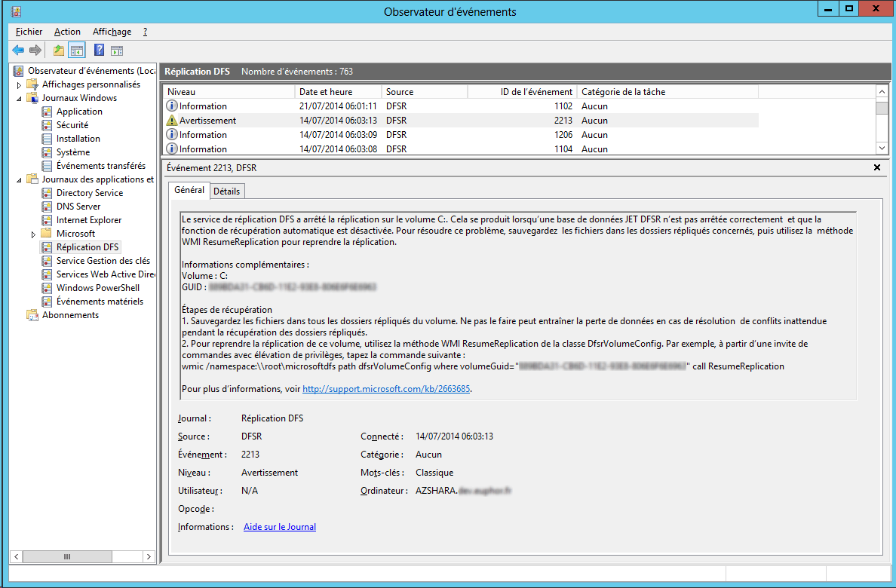Open the support.microsoft.com/kb/2663685 link
896x588 pixels.
click(x=386, y=389)
